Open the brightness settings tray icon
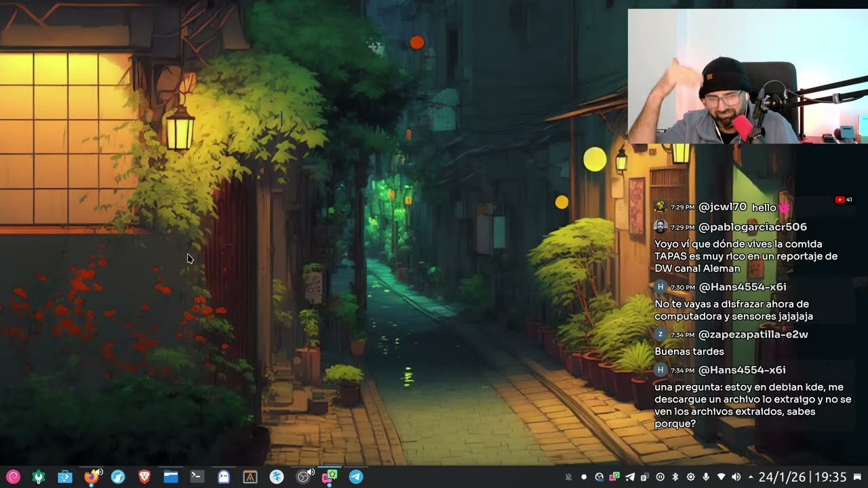868x488 pixels. coord(690,477)
